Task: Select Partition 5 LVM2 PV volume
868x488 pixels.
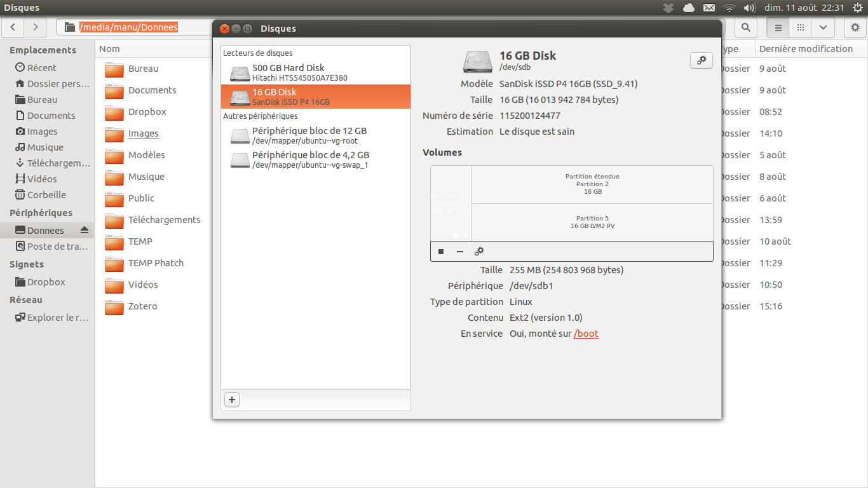Action: [x=592, y=222]
